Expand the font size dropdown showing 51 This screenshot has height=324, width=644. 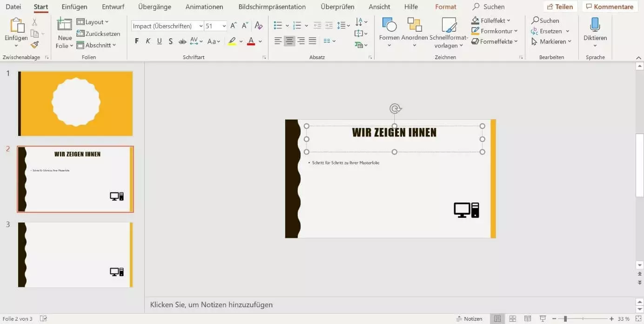pyautogui.click(x=224, y=26)
